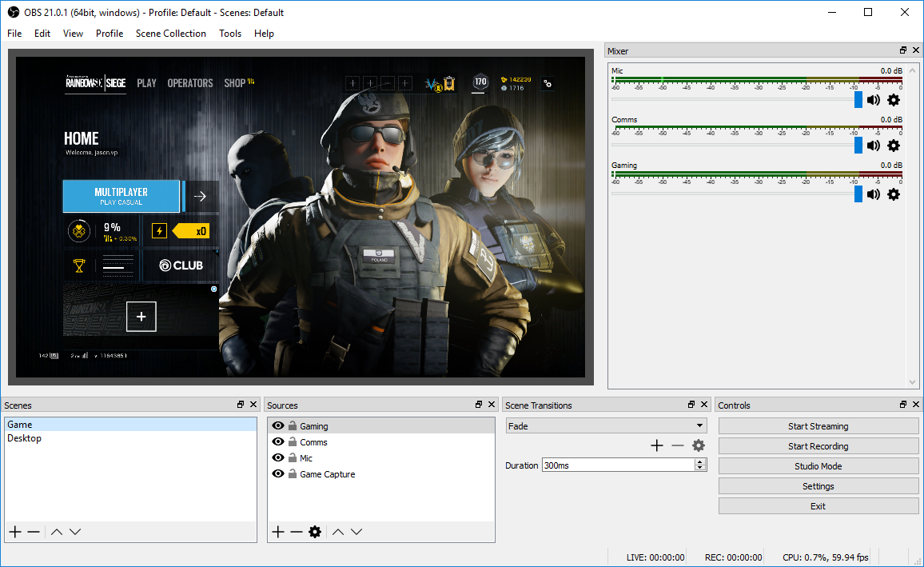Open transition properties gear icon
924x567 pixels.
[699, 445]
